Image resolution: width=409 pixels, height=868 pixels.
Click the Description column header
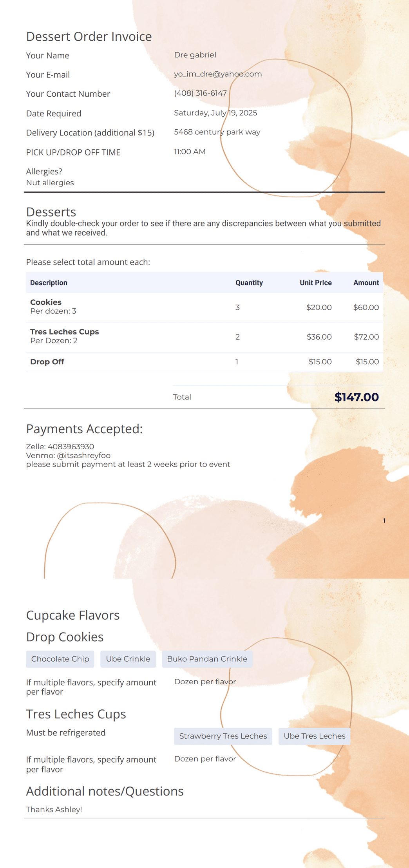(49, 283)
